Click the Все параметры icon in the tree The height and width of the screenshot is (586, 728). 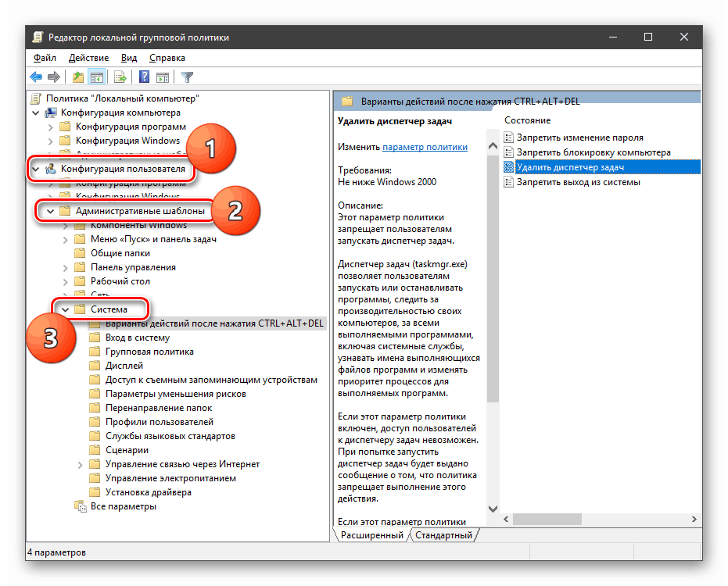[81, 506]
